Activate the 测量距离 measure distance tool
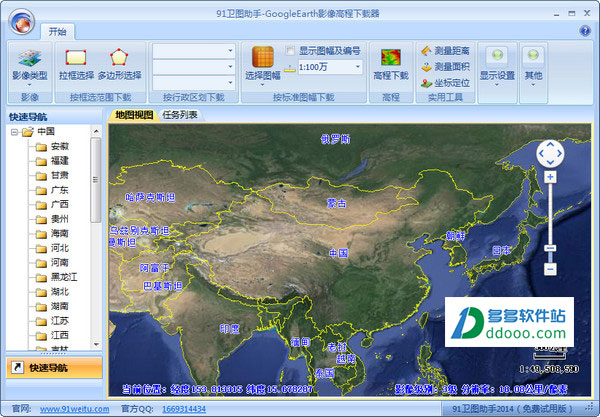The height and width of the screenshot is (417, 600). (x=445, y=50)
